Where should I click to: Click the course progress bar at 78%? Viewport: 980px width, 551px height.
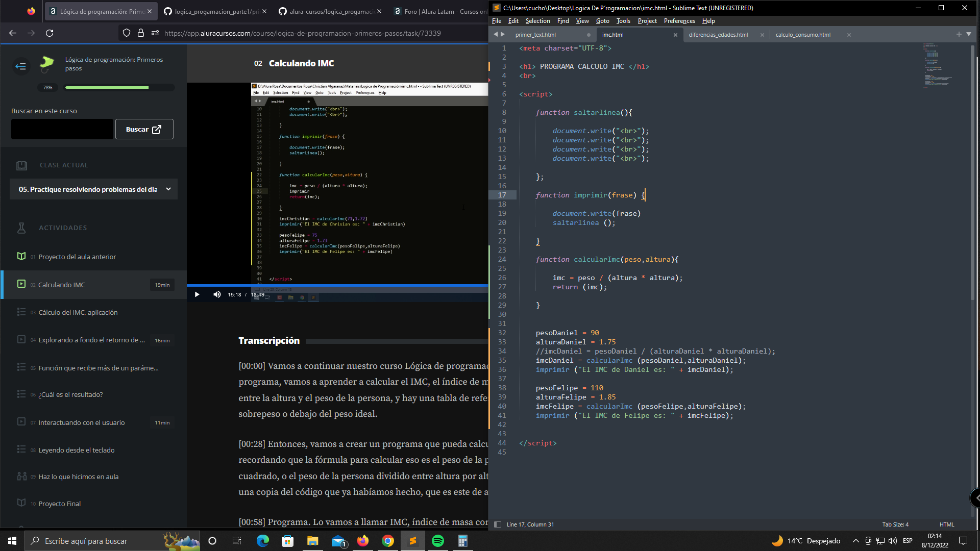click(x=119, y=88)
